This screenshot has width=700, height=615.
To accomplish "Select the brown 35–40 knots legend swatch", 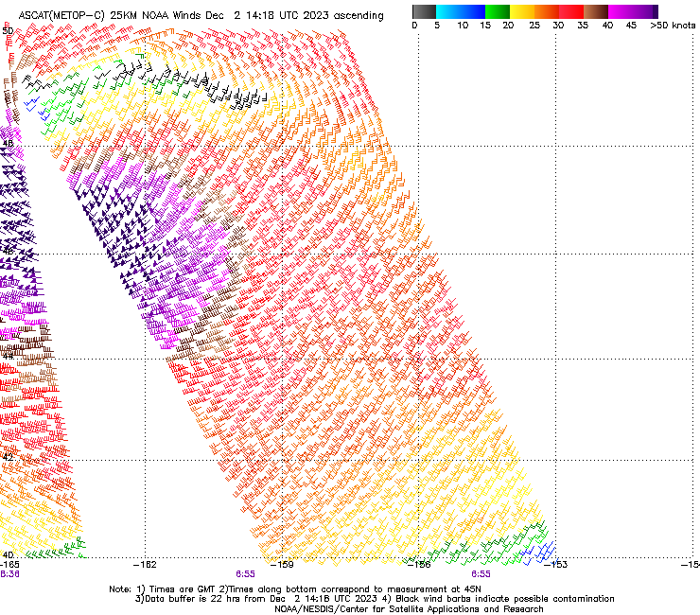I will 596,11.
